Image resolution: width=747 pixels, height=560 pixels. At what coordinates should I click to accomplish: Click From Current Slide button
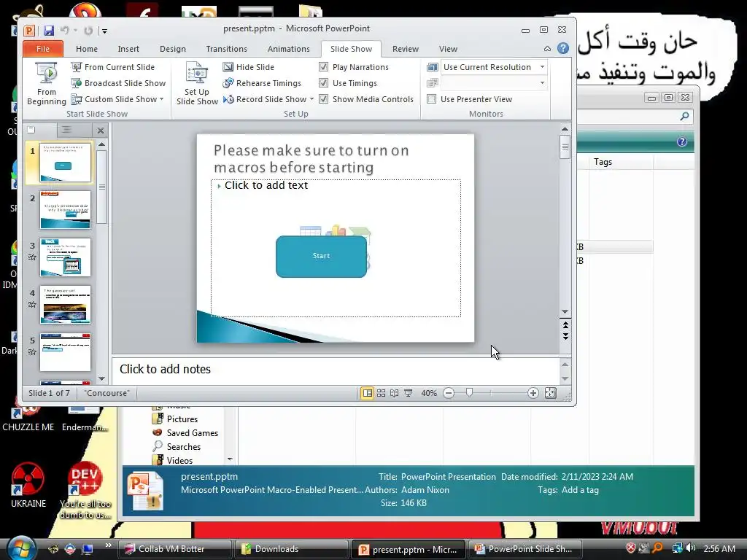[113, 67]
